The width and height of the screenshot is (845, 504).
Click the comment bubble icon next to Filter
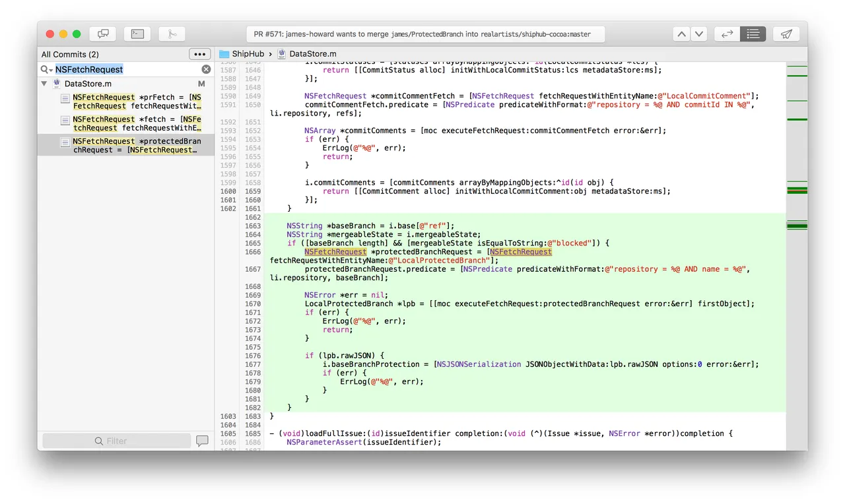(x=203, y=441)
